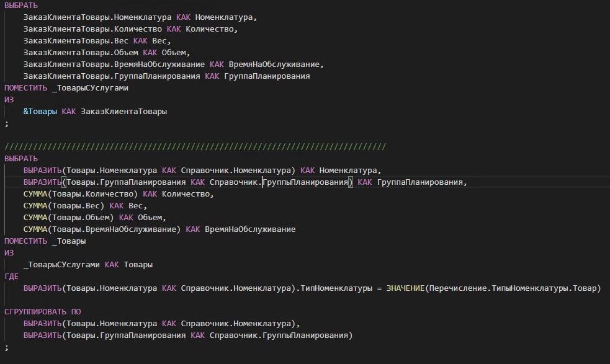Screen dimensions: 610x364
Task: Click ЗаказКлиентаТовары.Количество field reference
Action: (x=92, y=29)
